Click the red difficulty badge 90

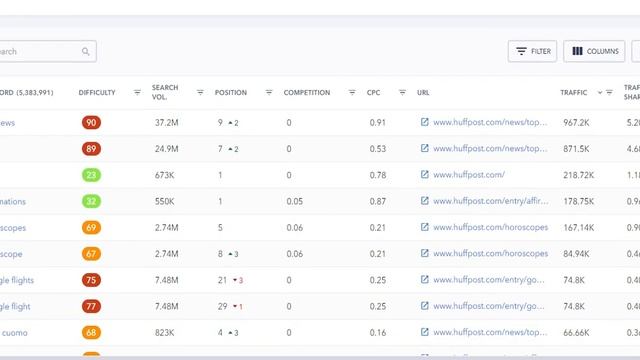(x=91, y=122)
